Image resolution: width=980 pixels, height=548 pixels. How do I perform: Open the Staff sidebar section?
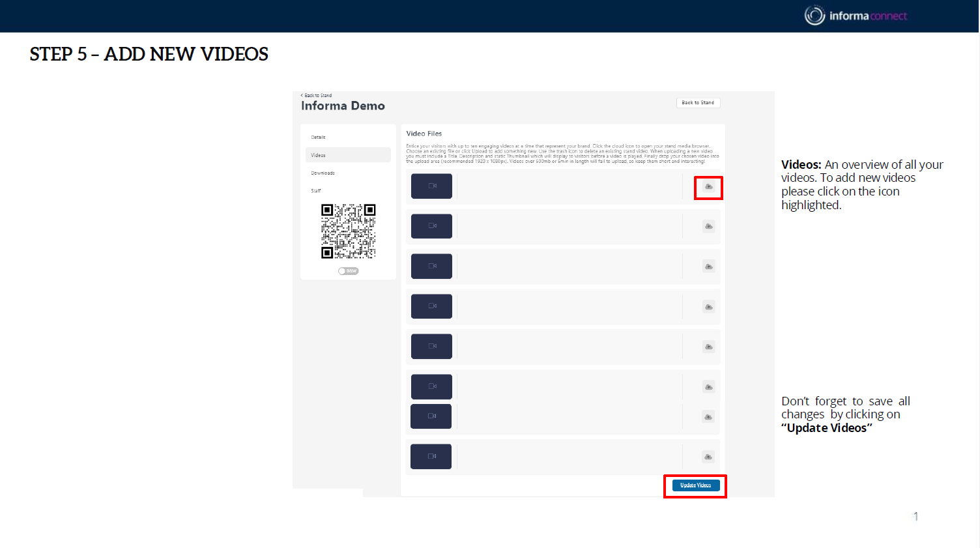316,191
